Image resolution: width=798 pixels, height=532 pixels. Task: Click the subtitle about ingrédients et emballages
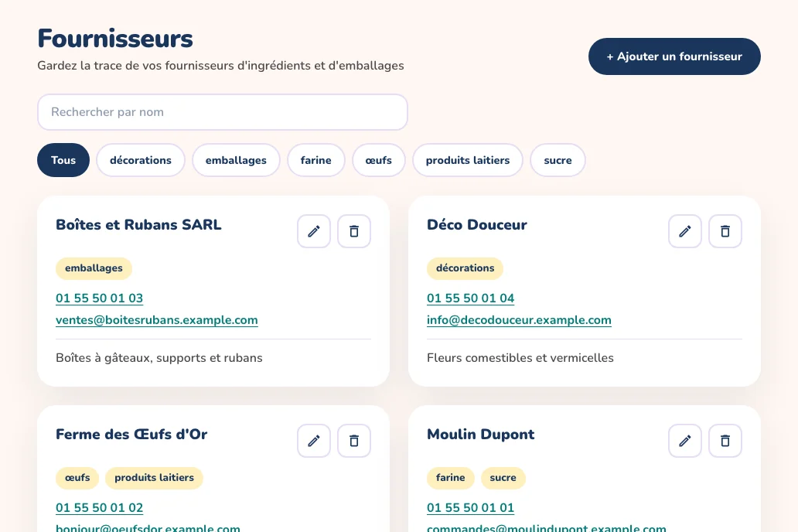coord(221,66)
